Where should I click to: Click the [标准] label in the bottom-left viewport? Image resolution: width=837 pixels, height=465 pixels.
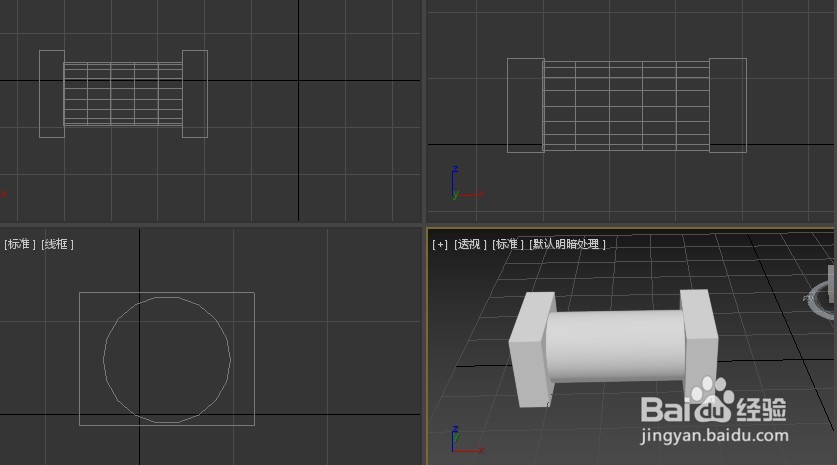19,245
